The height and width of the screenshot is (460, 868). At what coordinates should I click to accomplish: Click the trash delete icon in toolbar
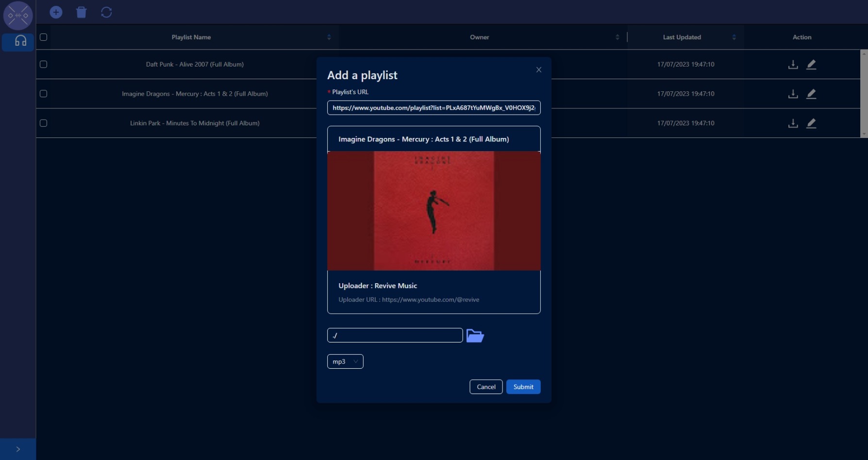tap(82, 12)
